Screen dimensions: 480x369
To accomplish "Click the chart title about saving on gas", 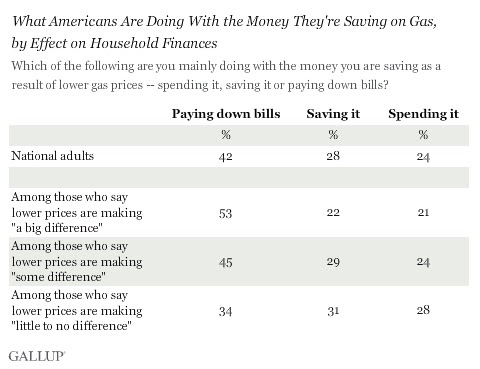I will click(x=224, y=32).
